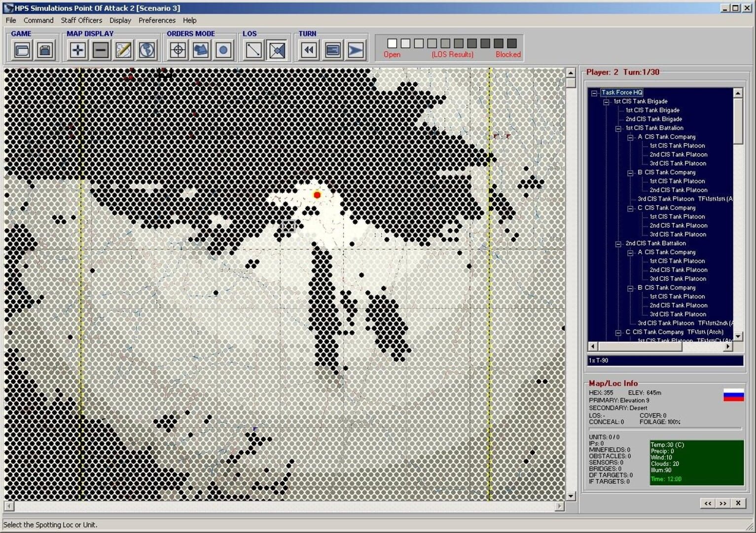Select the zoom out map tool
This screenshot has width=756, height=533.
pyautogui.click(x=100, y=49)
